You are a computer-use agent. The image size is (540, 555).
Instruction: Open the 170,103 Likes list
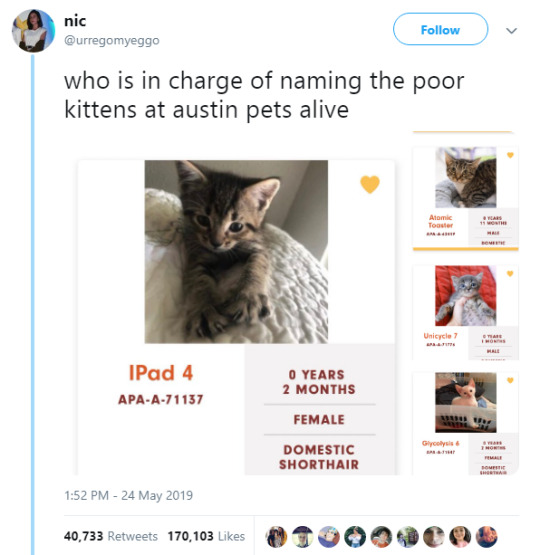click(206, 536)
